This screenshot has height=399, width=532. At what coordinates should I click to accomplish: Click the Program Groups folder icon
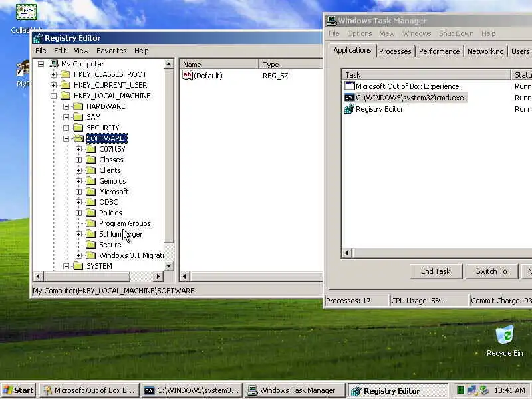point(91,223)
